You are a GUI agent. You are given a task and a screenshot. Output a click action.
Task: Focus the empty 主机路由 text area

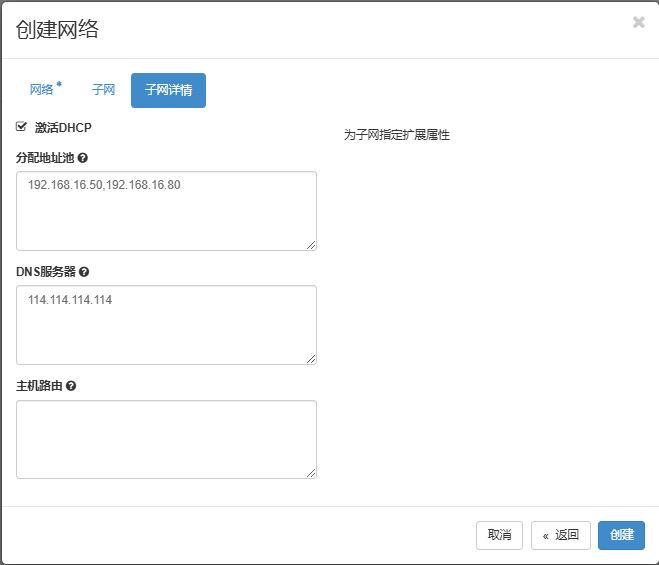click(x=166, y=439)
